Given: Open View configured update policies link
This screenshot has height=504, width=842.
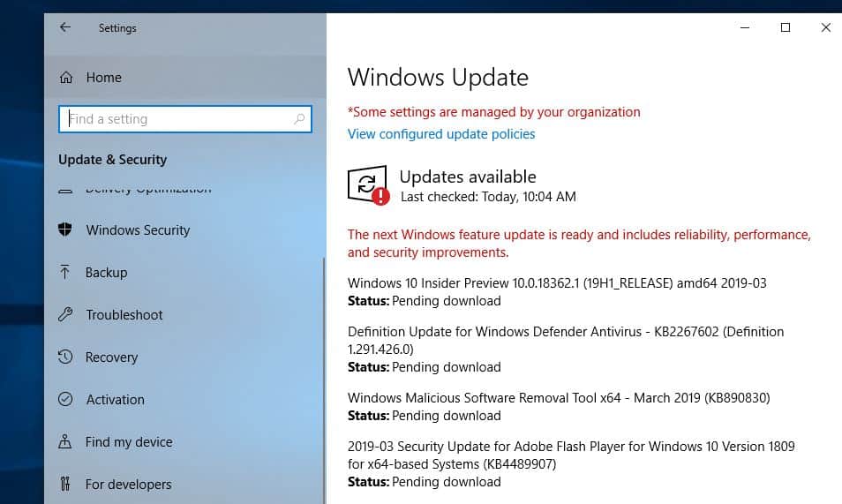Looking at the screenshot, I should tap(441, 134).
